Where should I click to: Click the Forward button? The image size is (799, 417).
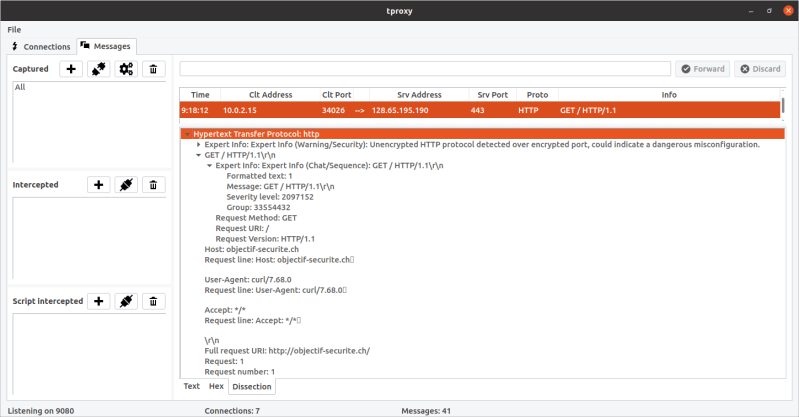pyautogui.click(x=703, y=69)
